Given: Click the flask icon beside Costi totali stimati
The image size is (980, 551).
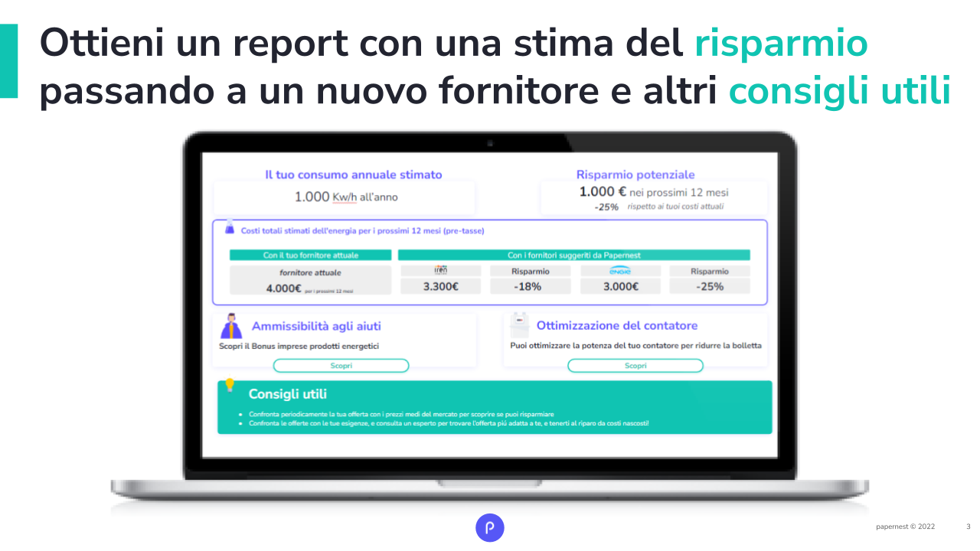Looking at the screenshot, I should (230, 227).
